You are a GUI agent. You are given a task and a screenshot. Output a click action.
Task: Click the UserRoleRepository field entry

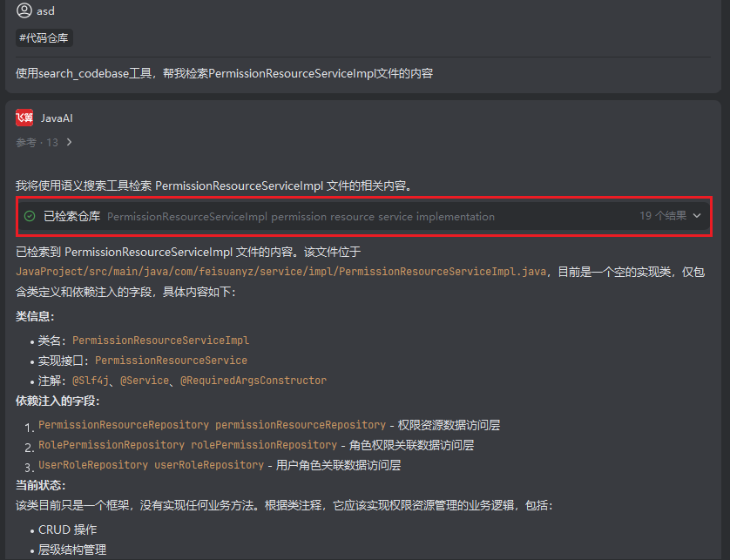pyautogui.click(x=151, y=465)
